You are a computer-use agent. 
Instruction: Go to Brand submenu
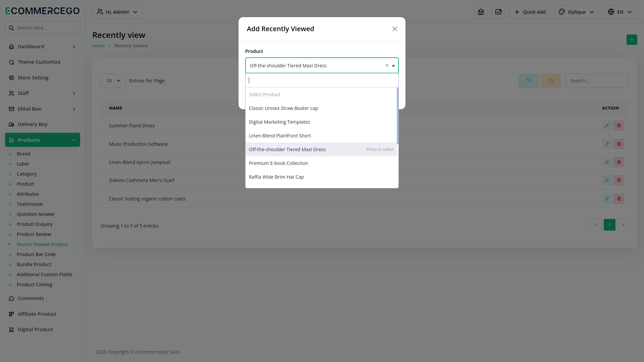(x=23, y=154)
